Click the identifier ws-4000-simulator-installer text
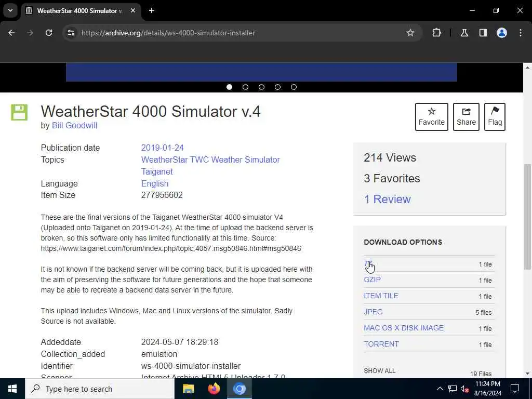Screen dimensions: 532x399 [191, 366]
